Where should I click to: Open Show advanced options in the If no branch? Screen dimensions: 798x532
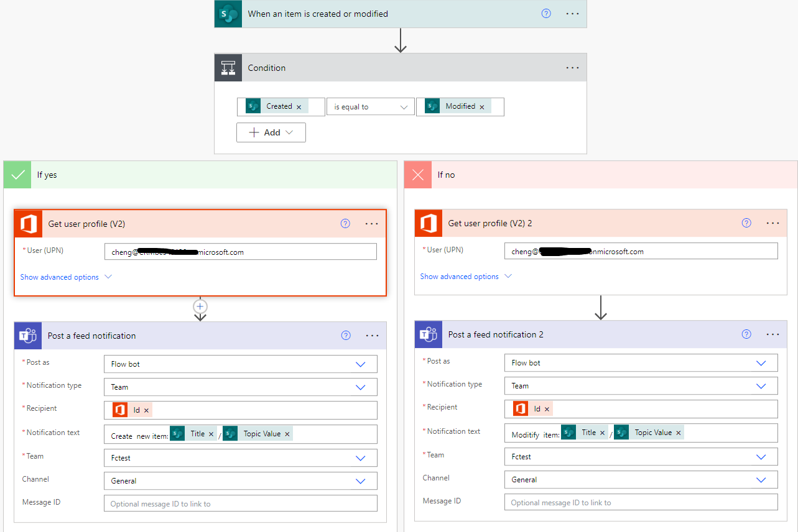coord(460,276)
